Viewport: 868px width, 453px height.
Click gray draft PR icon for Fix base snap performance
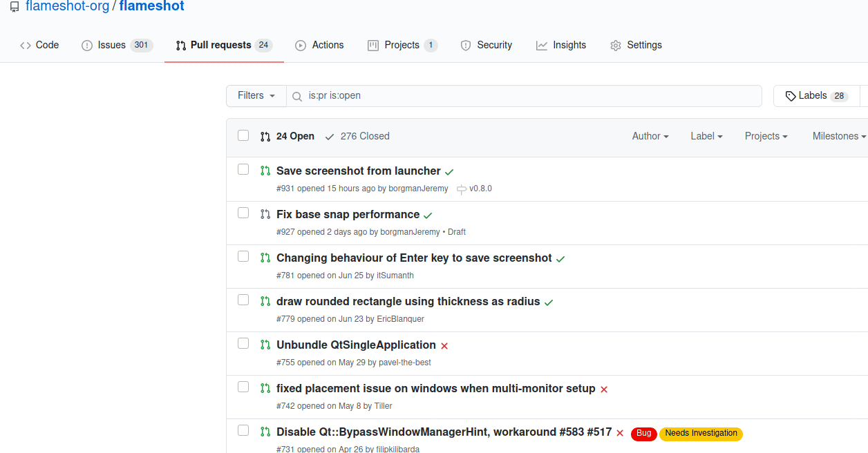pos(265,215)
